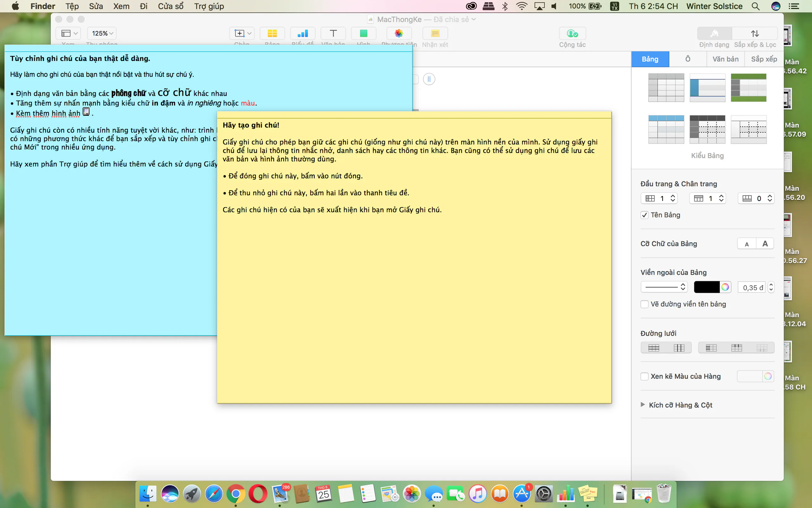The height and width of the screenshot is (508, 812).
Task: Open the Insert (Chèn) toolbar button
Action: click(x=242, y=33)
